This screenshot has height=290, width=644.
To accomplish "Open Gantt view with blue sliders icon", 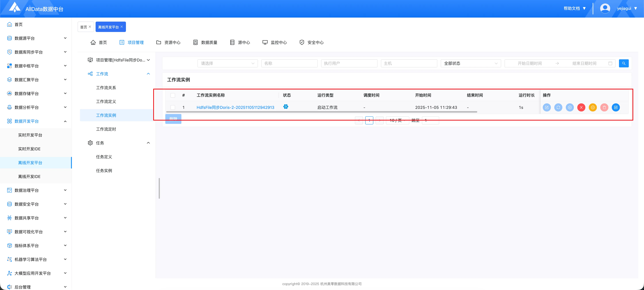I will pyautogui.click(x=616, y=107).
